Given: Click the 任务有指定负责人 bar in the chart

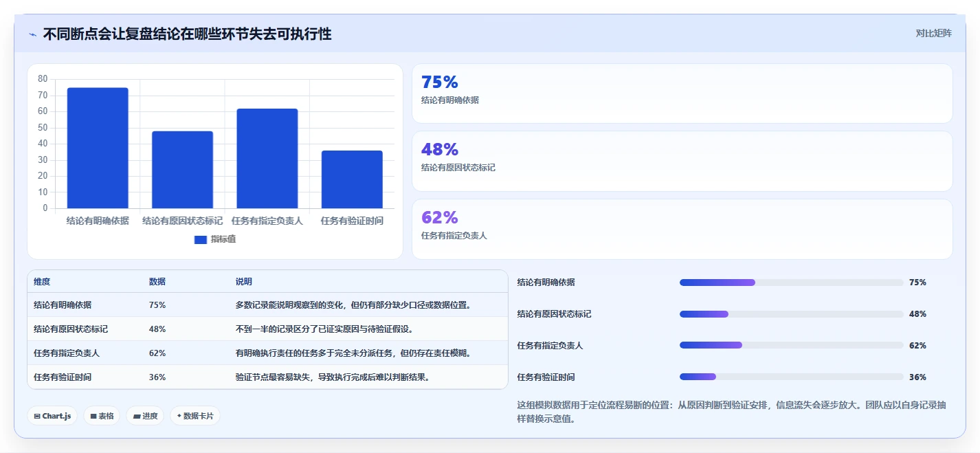Looking at the screenshot, I should (267, 158).
